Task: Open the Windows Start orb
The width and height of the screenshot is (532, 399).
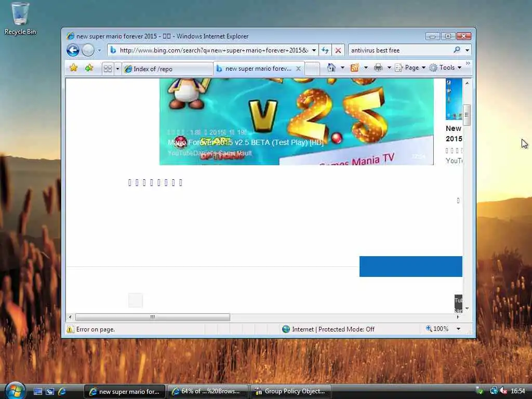Action: click(x=15, y=391)
